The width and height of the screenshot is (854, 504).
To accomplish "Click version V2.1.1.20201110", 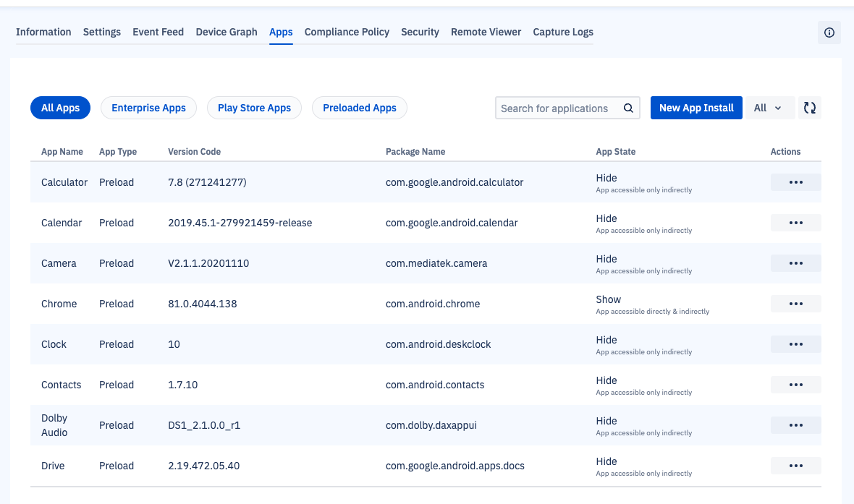I will pos(208,263).
